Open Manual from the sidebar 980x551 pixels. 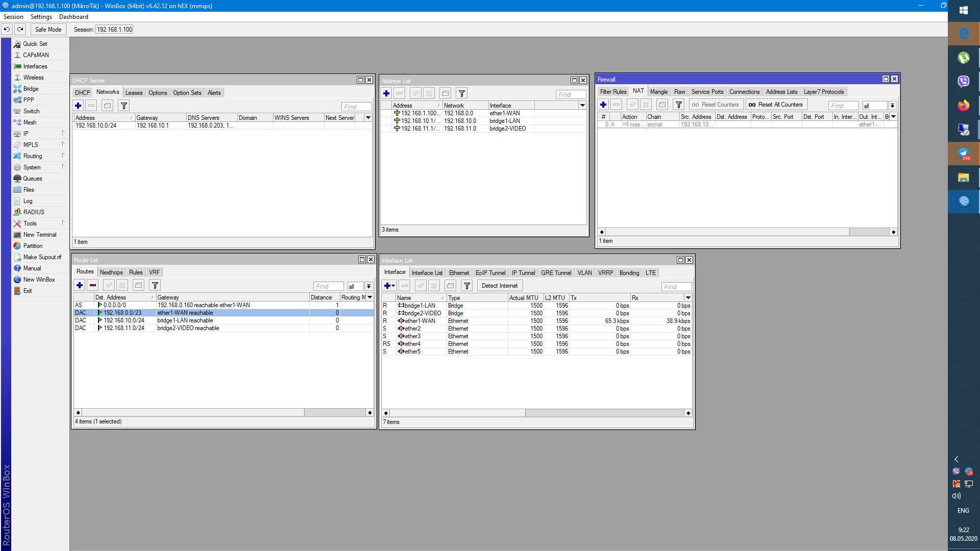[32, 268]
